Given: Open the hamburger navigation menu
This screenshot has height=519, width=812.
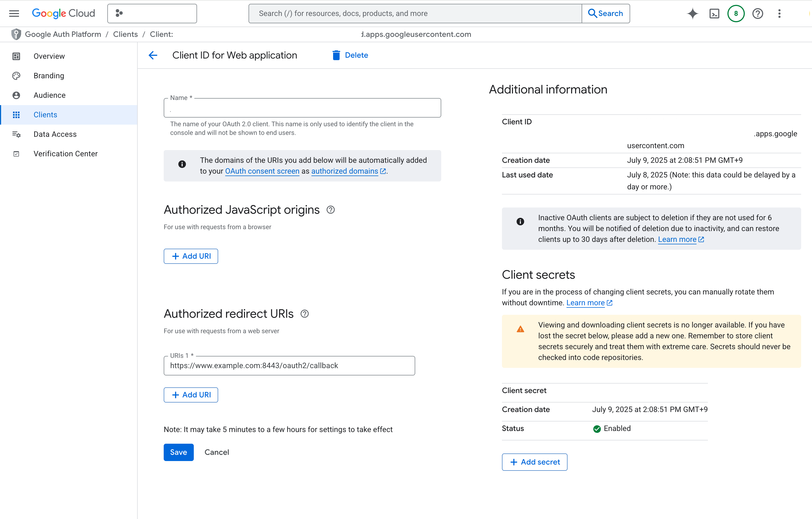Looking at the screenshot, I should pyautogui.click(x=14, y=14).
